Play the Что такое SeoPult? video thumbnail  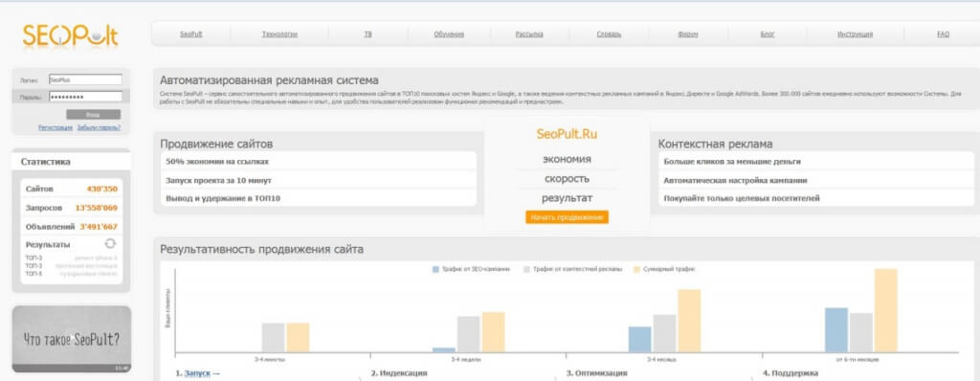coord(71,339)
